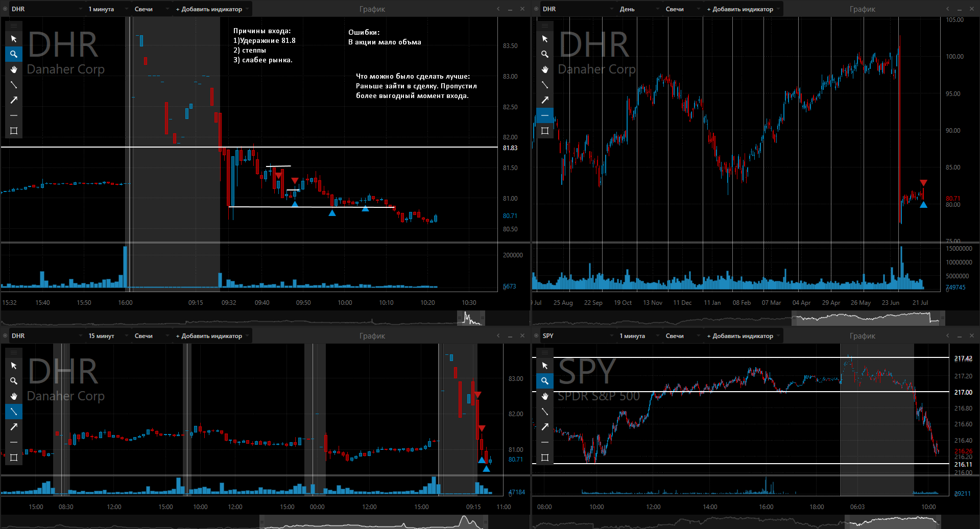Choose the arrow tool in DHR 15-minute chart

[14, 427]
